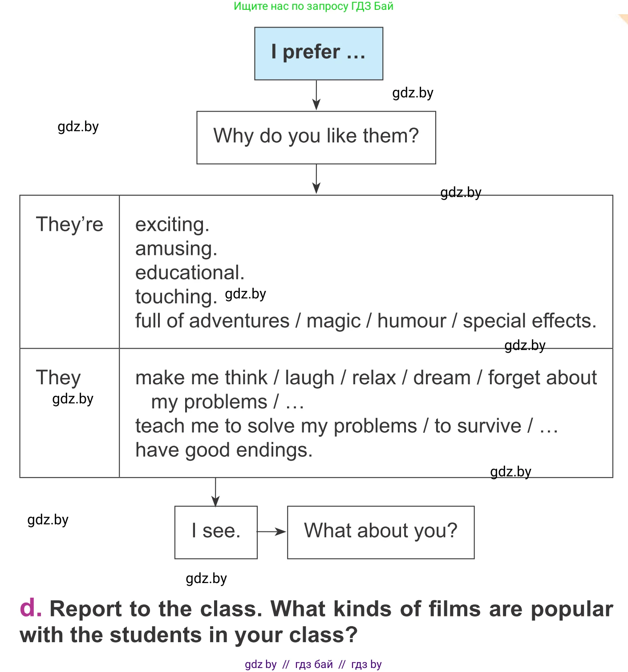Image resolution: width=628 pixels, height=672 pixels.
Task: Click the blue "I prefer …" box
Action: click(x=319, y=53)
